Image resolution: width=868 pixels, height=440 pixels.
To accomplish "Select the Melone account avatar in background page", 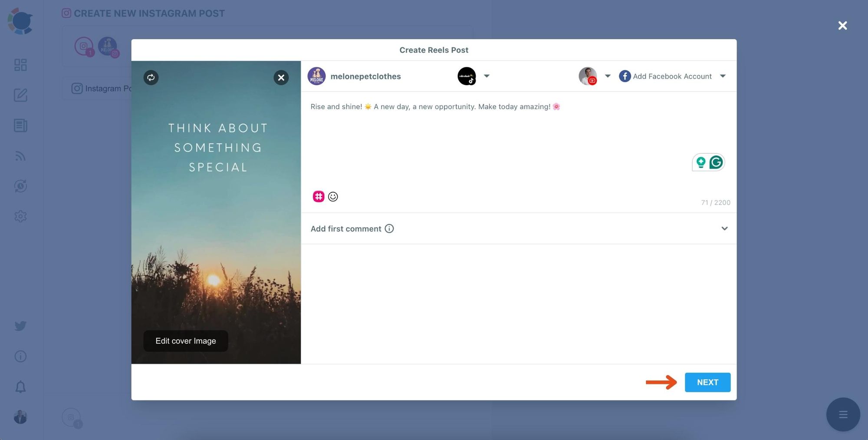I will pos(108,46).
